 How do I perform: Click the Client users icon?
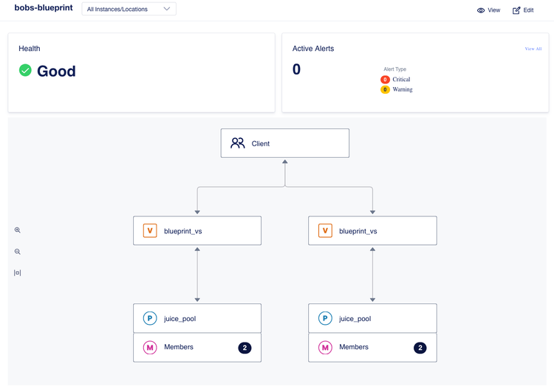coord(237,143)
